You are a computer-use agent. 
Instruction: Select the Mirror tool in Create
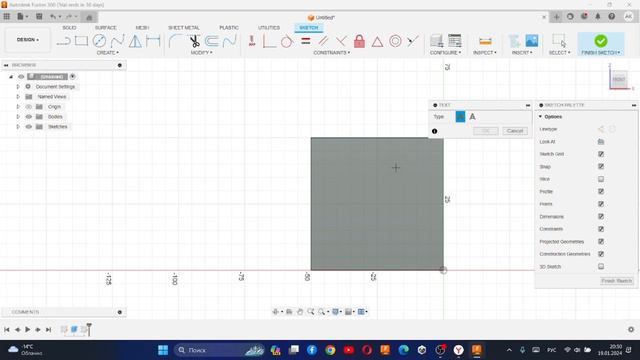[x=135, y=41]
